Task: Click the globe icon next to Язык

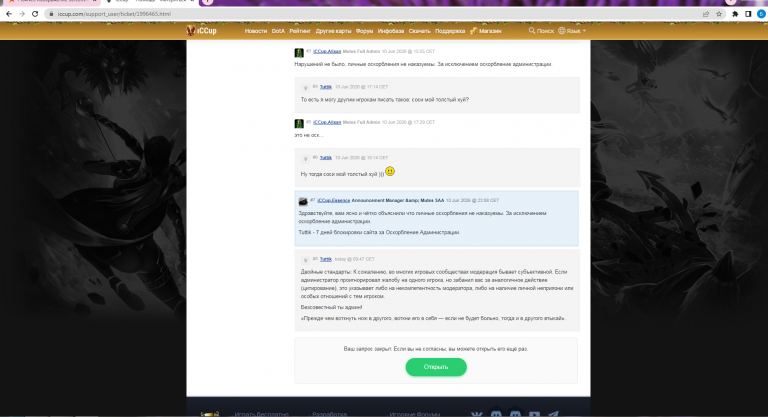Action: [562, 31]
